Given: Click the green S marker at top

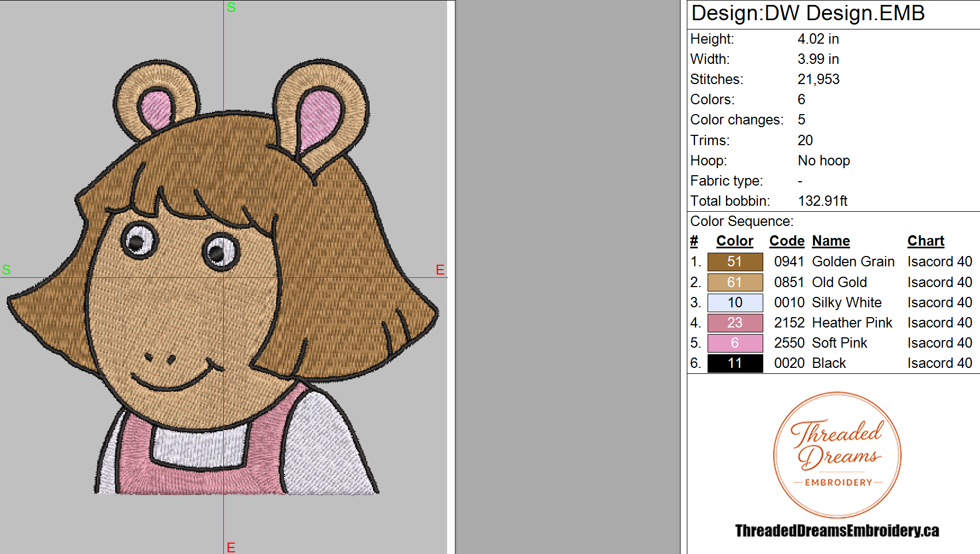Looking at the screenshot, I should point(231,7).
